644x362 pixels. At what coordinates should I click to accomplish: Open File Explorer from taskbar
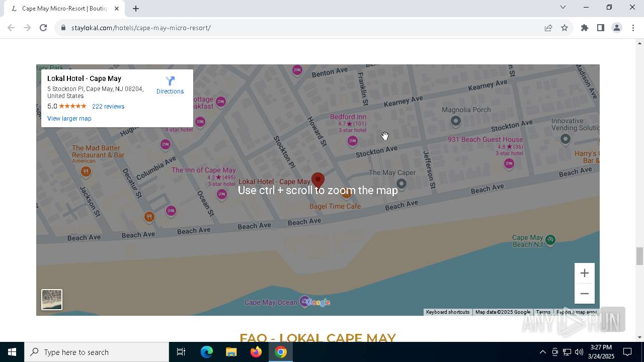pyautogui.click(x=231, y=352)
